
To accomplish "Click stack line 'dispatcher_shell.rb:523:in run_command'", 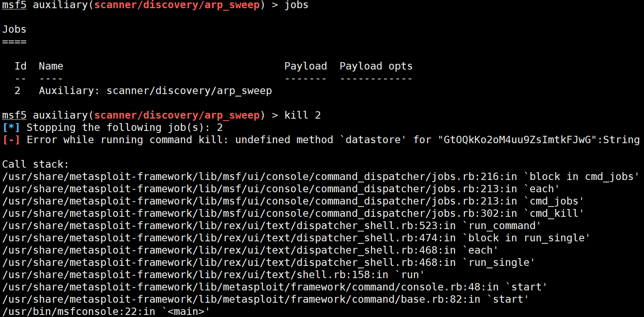I will click(x=272, y=226).
